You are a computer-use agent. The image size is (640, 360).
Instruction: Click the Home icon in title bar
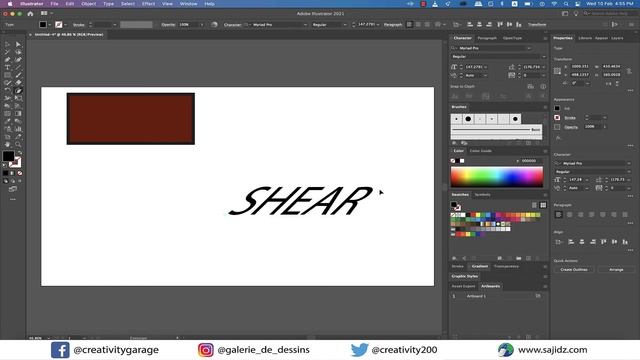[30, 13]
